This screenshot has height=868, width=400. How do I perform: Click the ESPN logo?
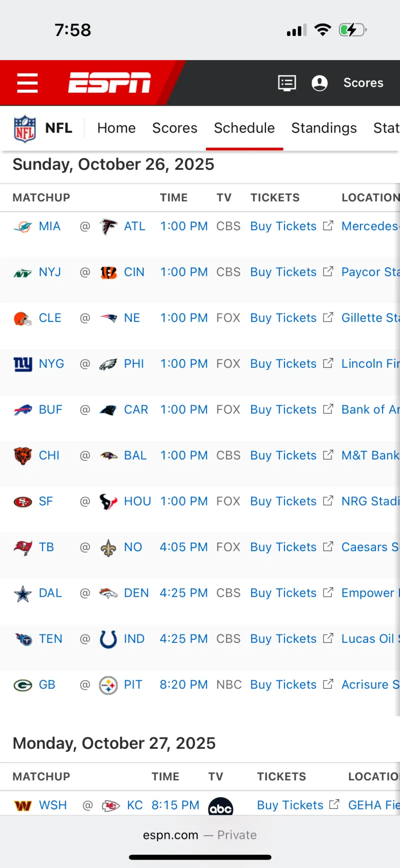109,83
